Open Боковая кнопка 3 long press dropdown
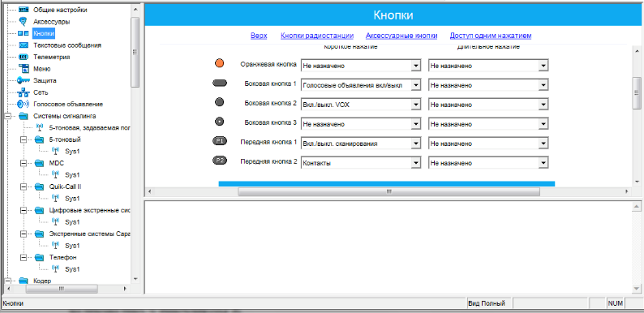 [543, 124]
